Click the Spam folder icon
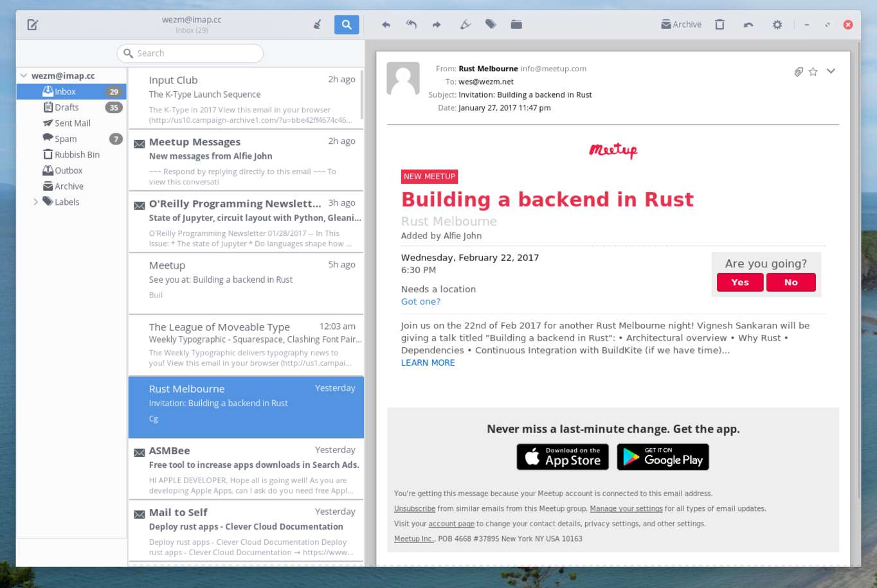This screenshot has height=588, width=877. 48,138
